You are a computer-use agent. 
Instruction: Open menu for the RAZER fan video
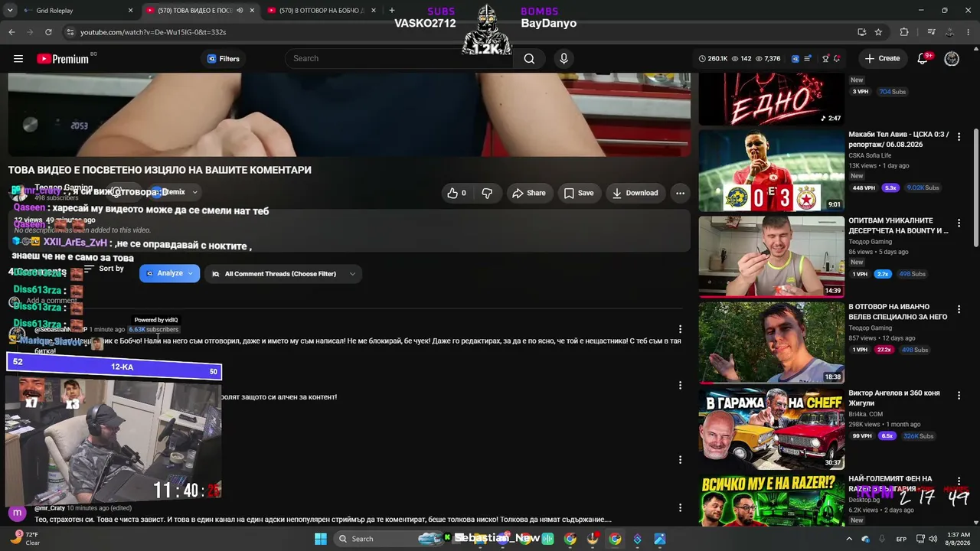tap(959, 481)
